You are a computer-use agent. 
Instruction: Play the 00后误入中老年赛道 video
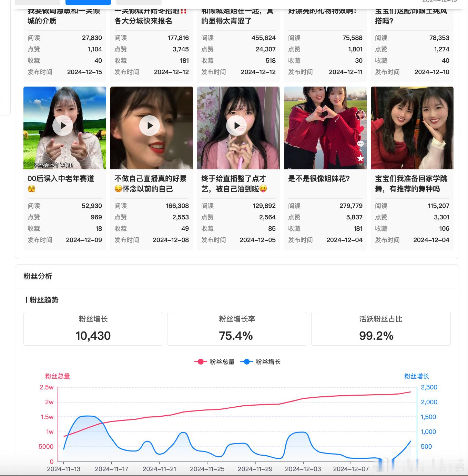click(x=63, y=126)
